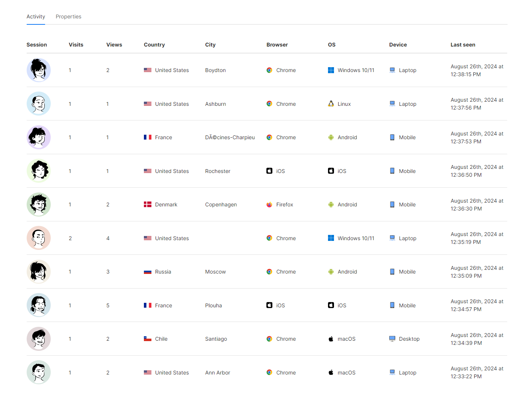Viewport: 532px width, 397px height.
Task: Click the Copenhagen session avatar
Action: coord(39,205)
